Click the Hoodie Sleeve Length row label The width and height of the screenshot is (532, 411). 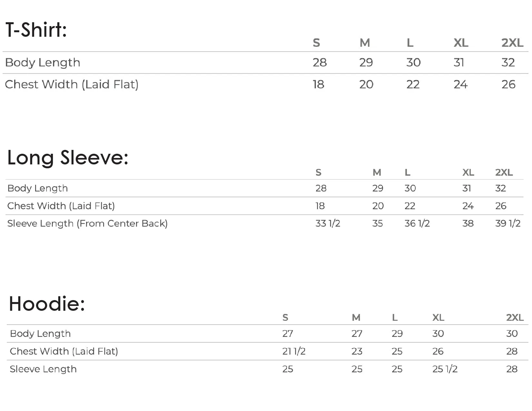(x=43, y=369)
